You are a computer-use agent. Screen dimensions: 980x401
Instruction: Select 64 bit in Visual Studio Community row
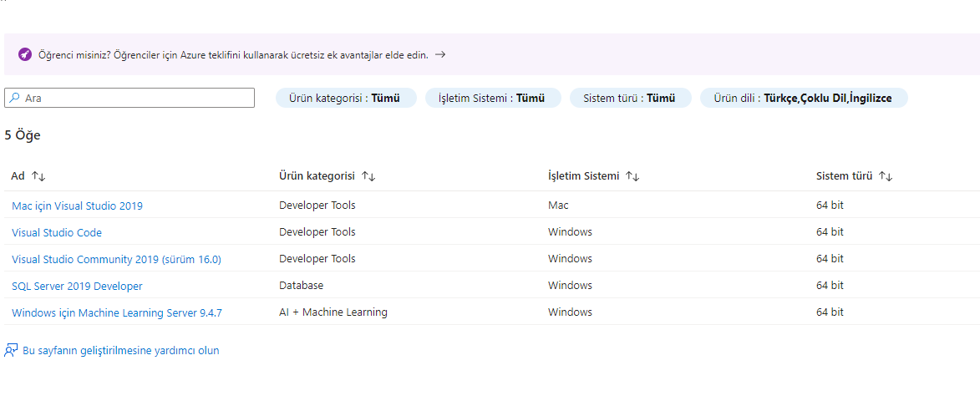[x=830, y=259]
